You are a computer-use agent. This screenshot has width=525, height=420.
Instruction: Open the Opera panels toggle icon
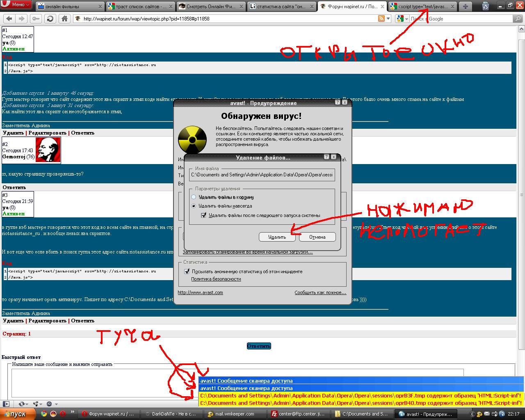coord(6,404)
